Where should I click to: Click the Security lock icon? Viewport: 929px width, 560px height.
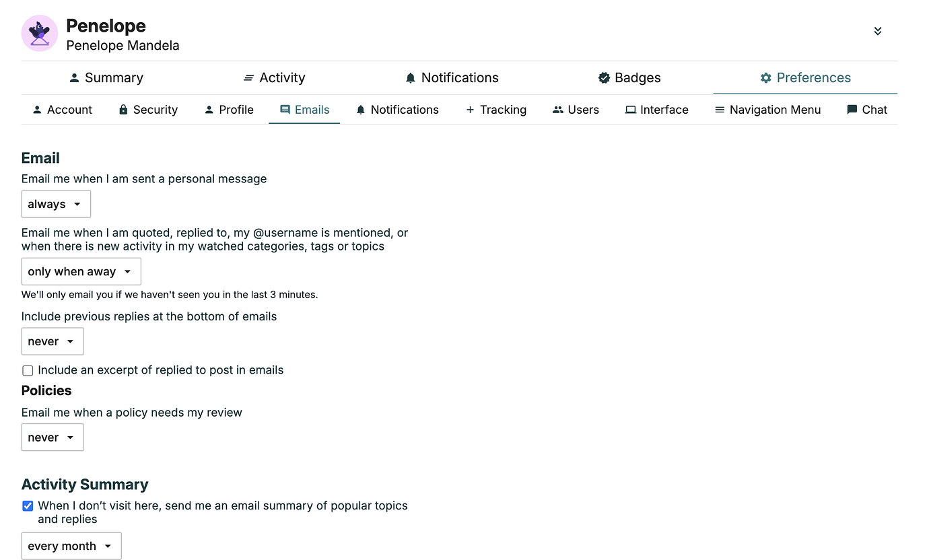click(123, 110)
